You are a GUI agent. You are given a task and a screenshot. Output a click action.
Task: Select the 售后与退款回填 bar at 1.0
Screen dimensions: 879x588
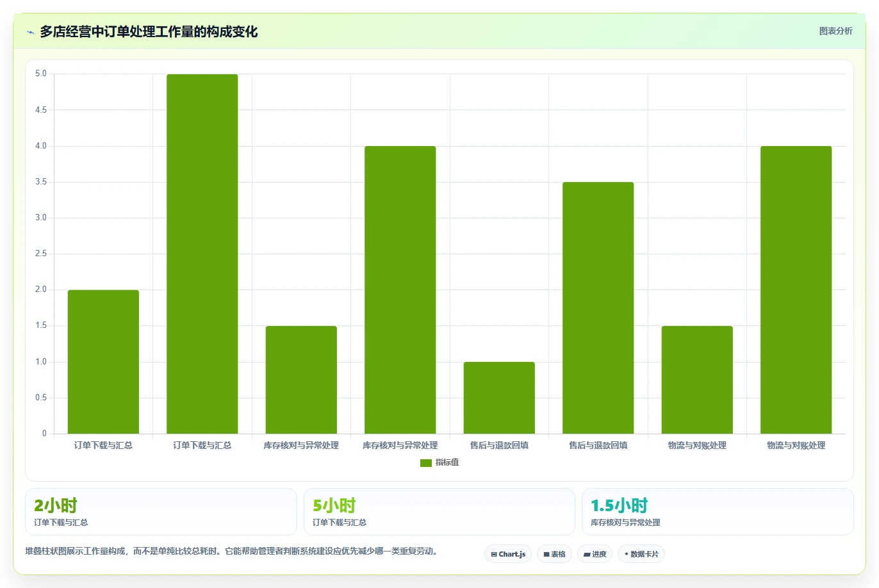click(499, 398)
